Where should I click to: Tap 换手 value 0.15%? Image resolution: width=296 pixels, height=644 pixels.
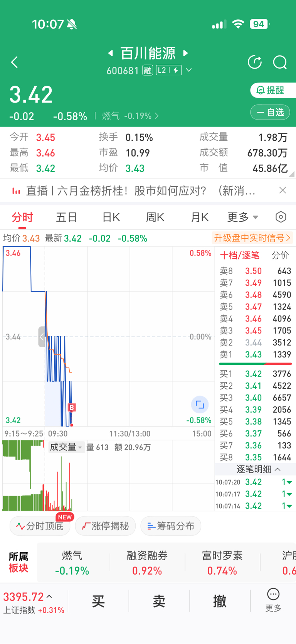click(x=139, y=138)
